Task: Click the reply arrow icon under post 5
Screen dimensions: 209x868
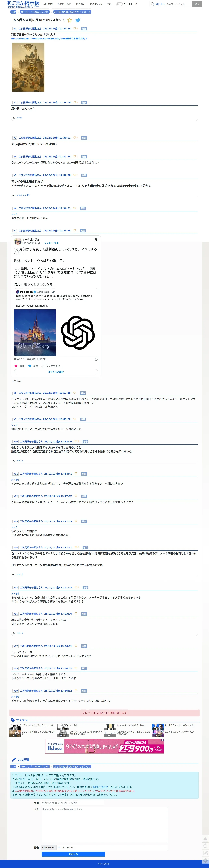Action: [14, 195]
